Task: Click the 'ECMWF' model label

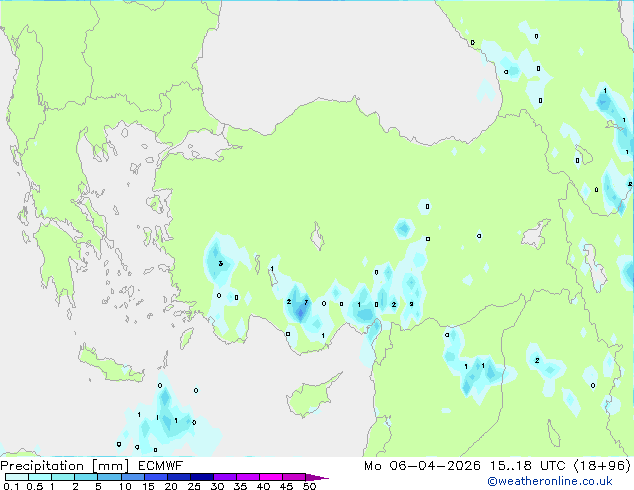Action: pos(161,466)
